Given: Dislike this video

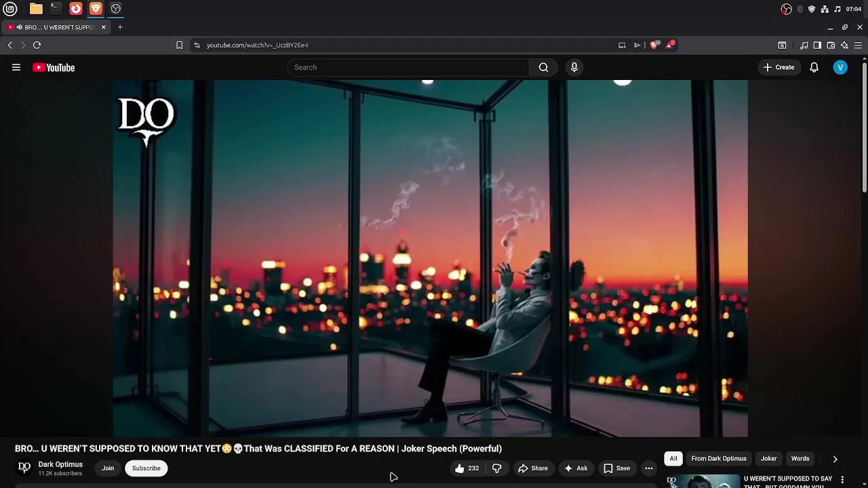Looking at the screenshot, I should tap(497, 468).
